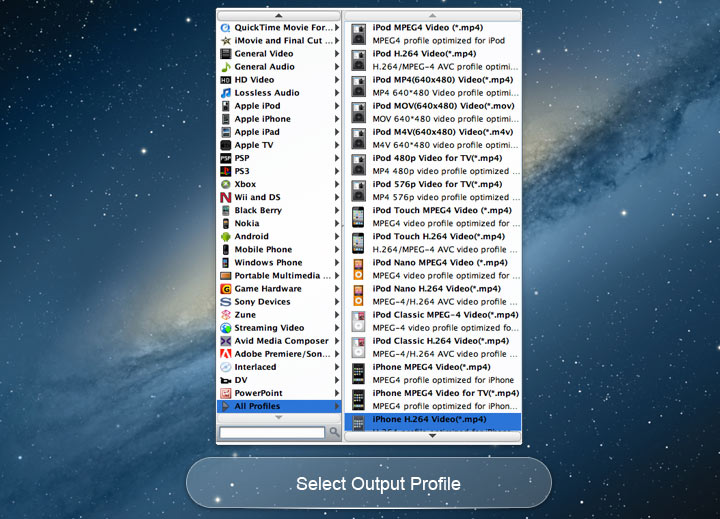Expand the Android submenu arrow
The height and width of the screenshot is (519, 720).
pyautogui.click(x=337, y=237)
